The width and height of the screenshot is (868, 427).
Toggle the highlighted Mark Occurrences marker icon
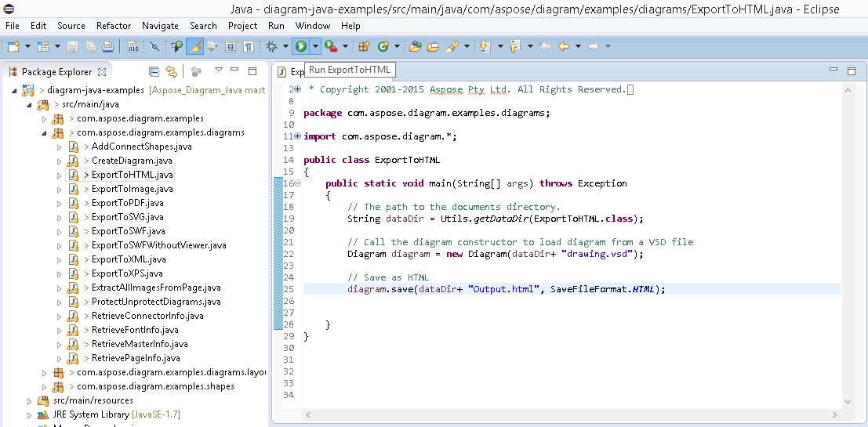[x=194, y=46]
